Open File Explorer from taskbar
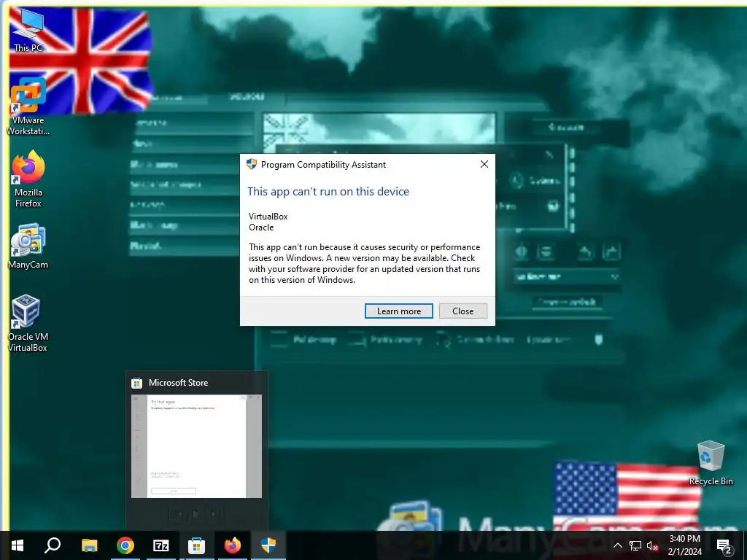Screen dimensions: 747x560 coord(89,545)
